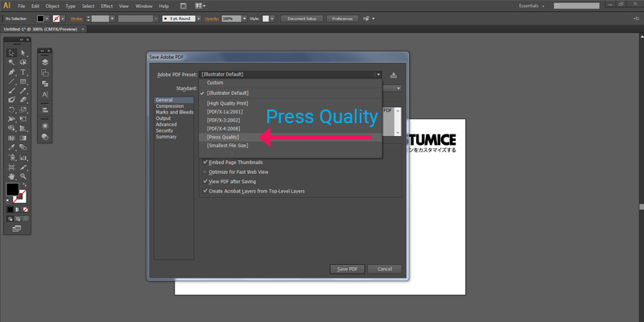Open the Effect menu
Screen dimensions: 644x322
click(x=107, y=6)
